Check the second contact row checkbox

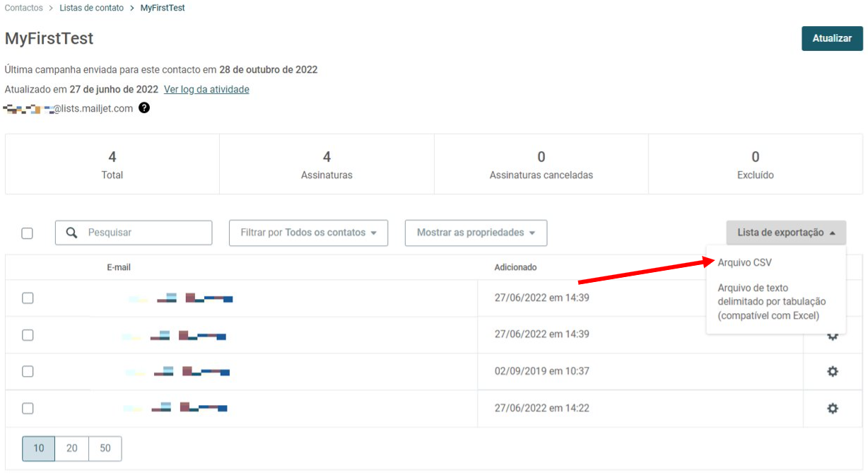(28, 335)
